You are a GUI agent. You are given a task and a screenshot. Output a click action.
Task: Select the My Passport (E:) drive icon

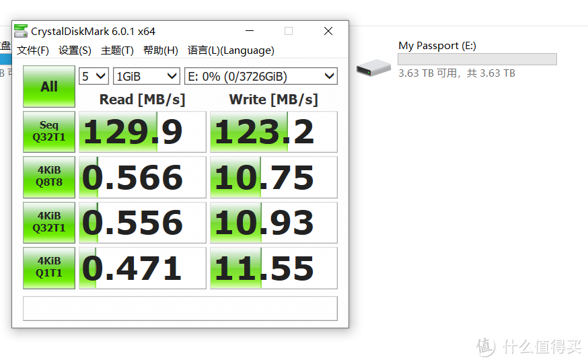point(373,68)
